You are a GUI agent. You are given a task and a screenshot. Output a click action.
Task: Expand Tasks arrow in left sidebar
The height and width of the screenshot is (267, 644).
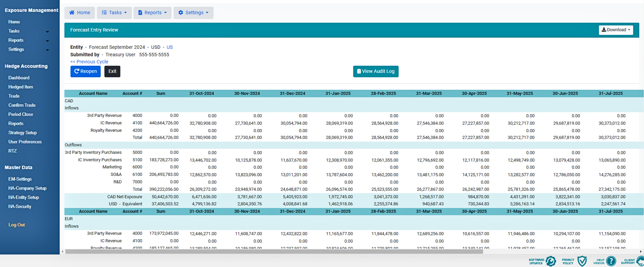pos(47,32)
